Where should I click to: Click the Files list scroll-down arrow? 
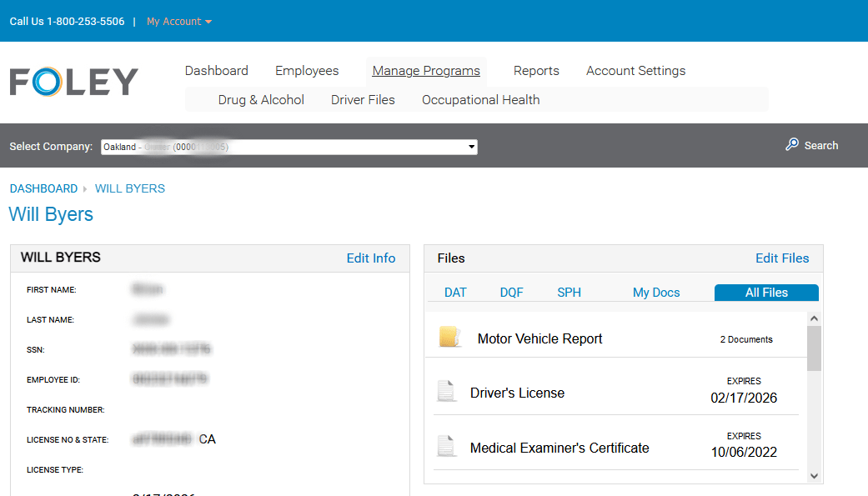tap(813, 475)
